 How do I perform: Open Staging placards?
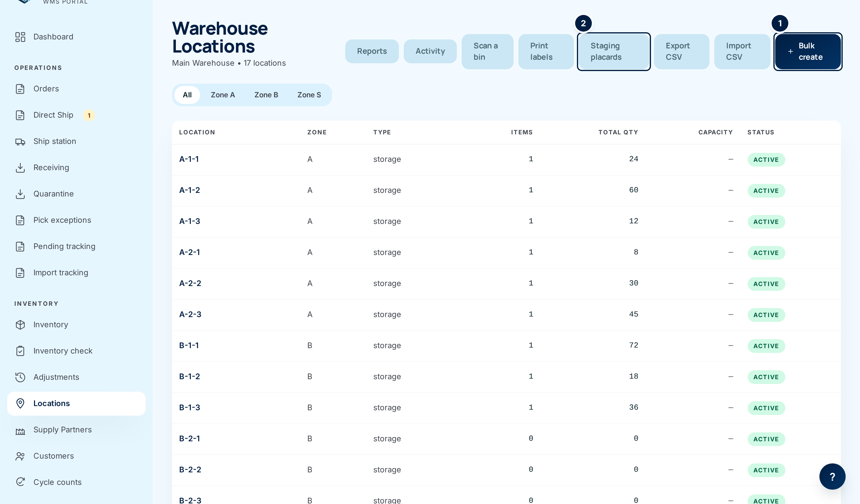[x=614, y=52]
